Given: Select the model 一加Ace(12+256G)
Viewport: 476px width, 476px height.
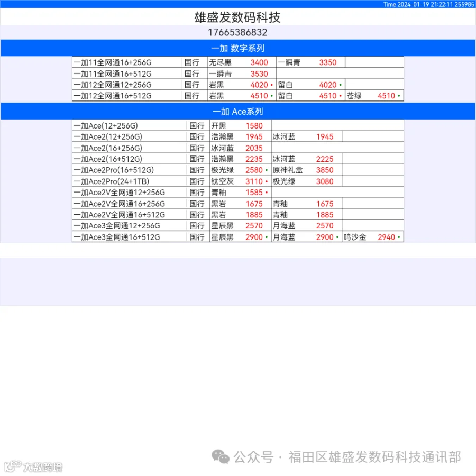Looking at the screenshot, I should click(106, 126).
